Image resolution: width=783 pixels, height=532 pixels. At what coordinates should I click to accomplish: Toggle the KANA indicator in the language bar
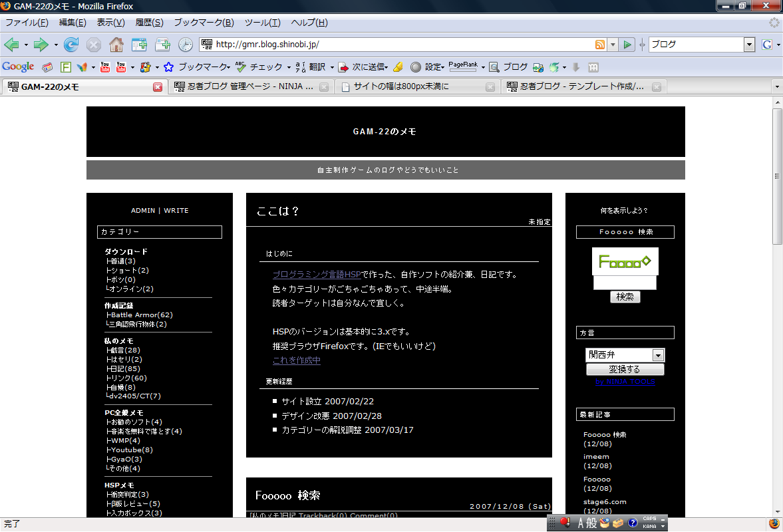point(650,526)
